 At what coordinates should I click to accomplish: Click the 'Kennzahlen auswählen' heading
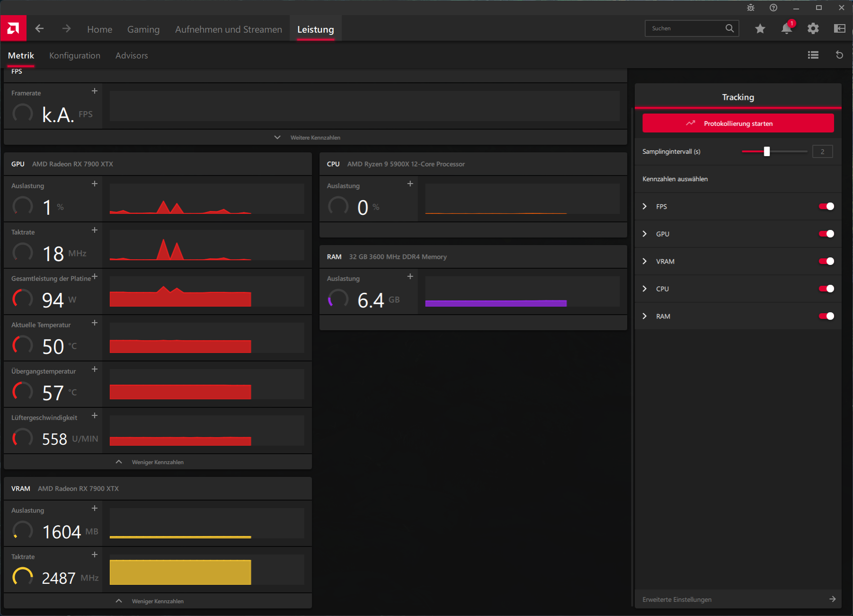click(675, 179)
